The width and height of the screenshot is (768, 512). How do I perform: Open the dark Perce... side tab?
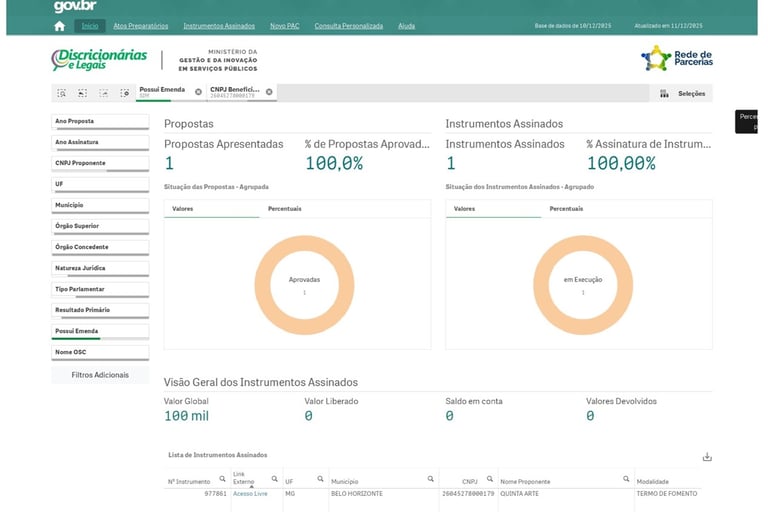[746, 122]
